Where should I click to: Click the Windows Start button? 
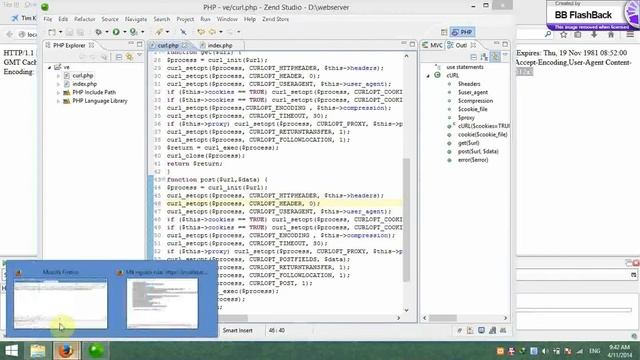click(x=11, y=351)
